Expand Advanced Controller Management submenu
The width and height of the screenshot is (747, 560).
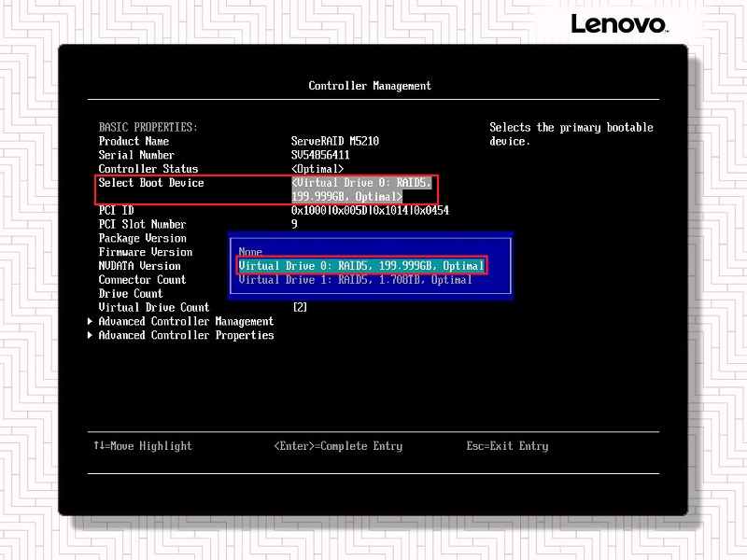tap(186, 321)
